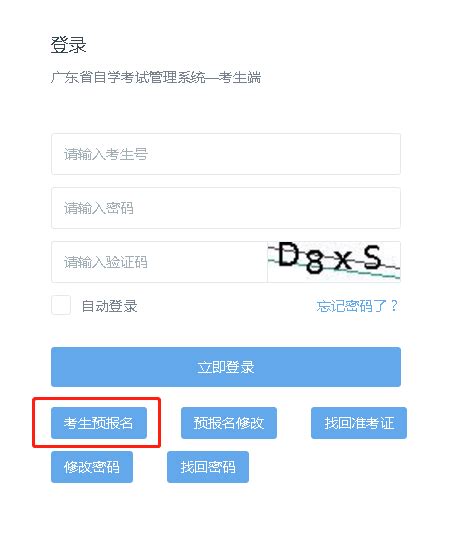
Task: Click the question mark after 忘记密码了
Action: 394,306
